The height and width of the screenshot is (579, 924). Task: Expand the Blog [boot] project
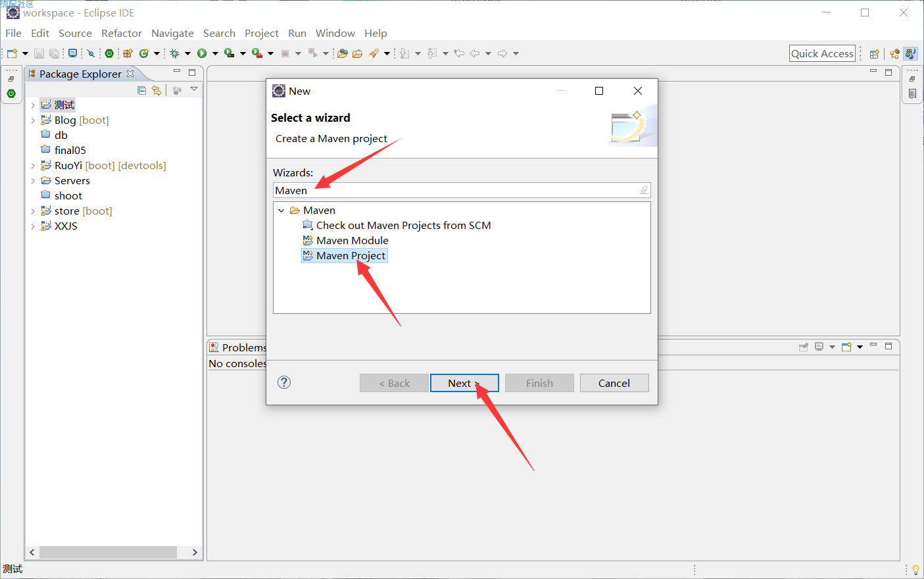click(33, 120)
